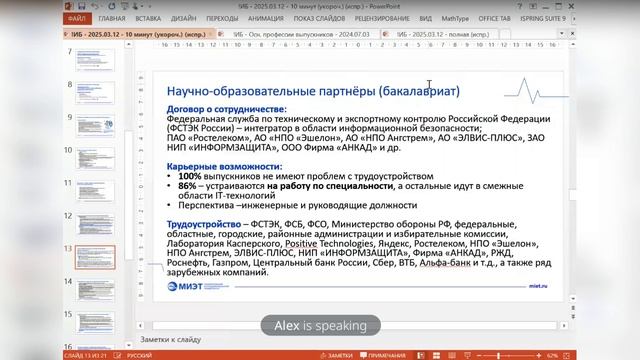Viewport: 640px width, 360px height.
Task: Select slide 7 thumbnail
Action: (x=95, y=60)
